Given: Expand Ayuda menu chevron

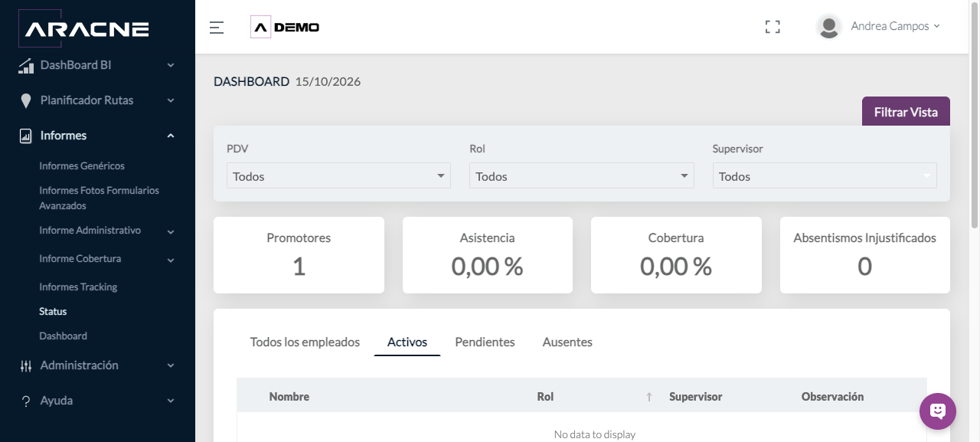Looking at the screenshot, I should pyautogui.click(x=171, y=401).
